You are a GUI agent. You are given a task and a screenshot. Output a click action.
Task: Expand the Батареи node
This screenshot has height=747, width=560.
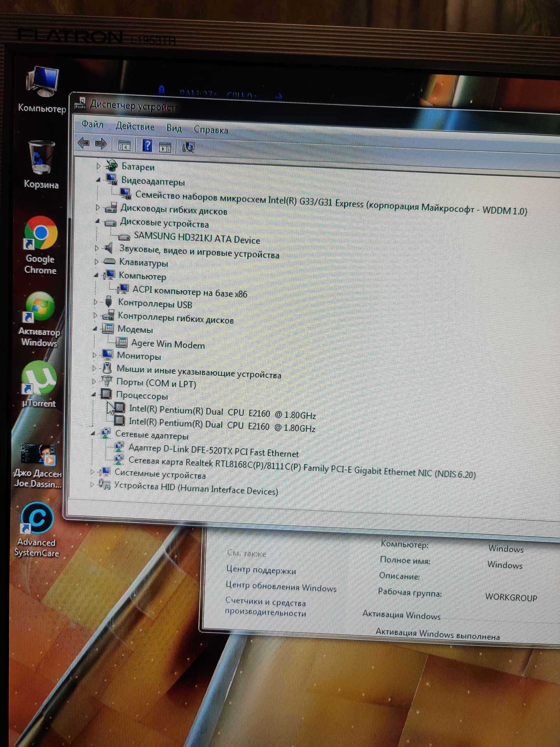tap(98, 166)
